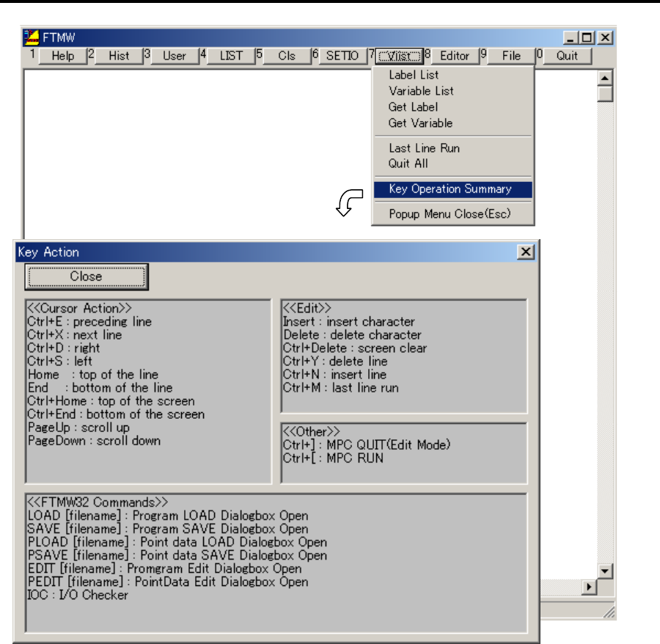This screenshot has height=644, width=660.
Task: Click the File toolbar button
Action: pos(511,56)
